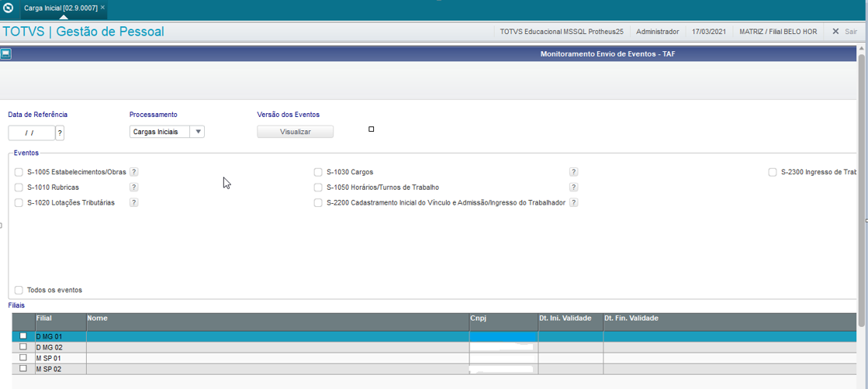
Task: Close the Carga Inicial tab
Action: 102,8
